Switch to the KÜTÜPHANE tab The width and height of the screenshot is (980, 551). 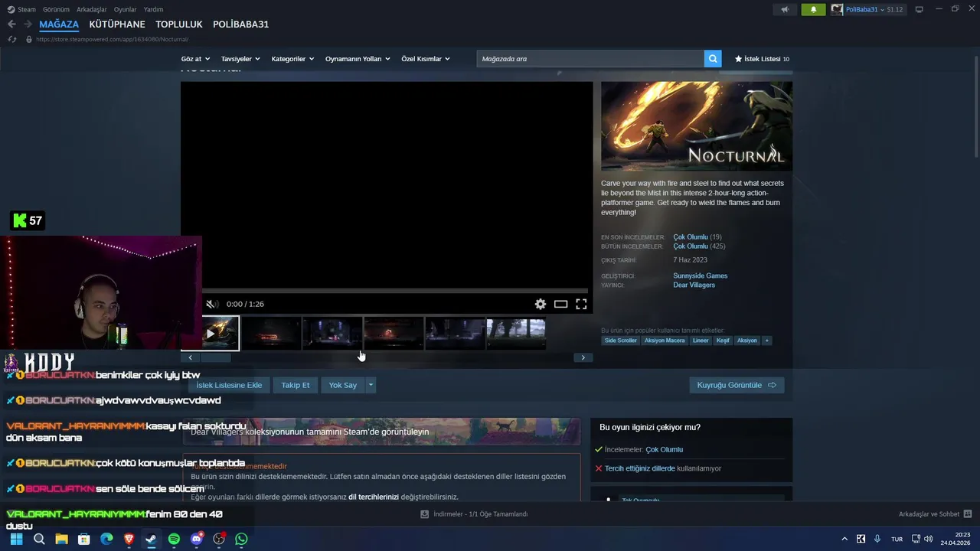[117, 24]
